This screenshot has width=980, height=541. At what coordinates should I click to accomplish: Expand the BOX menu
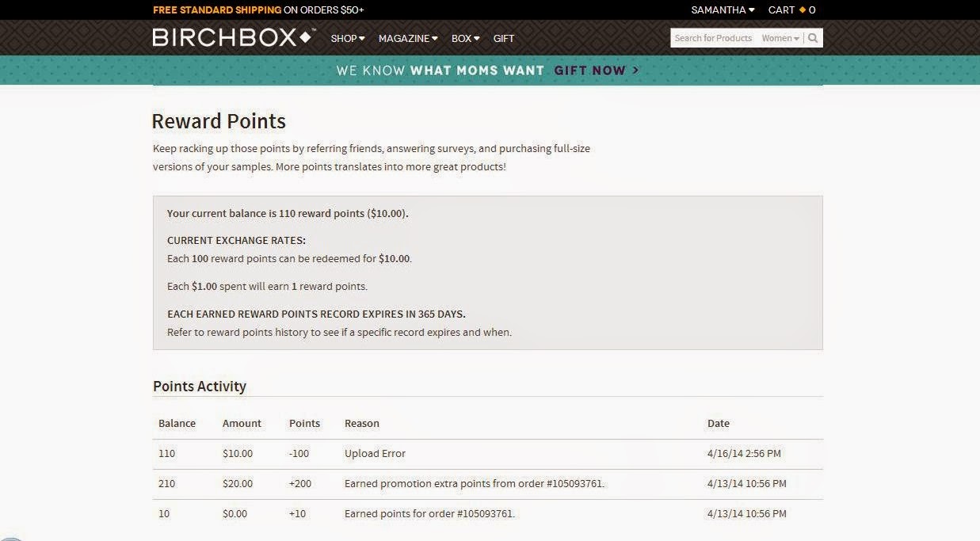coord(466,38)
